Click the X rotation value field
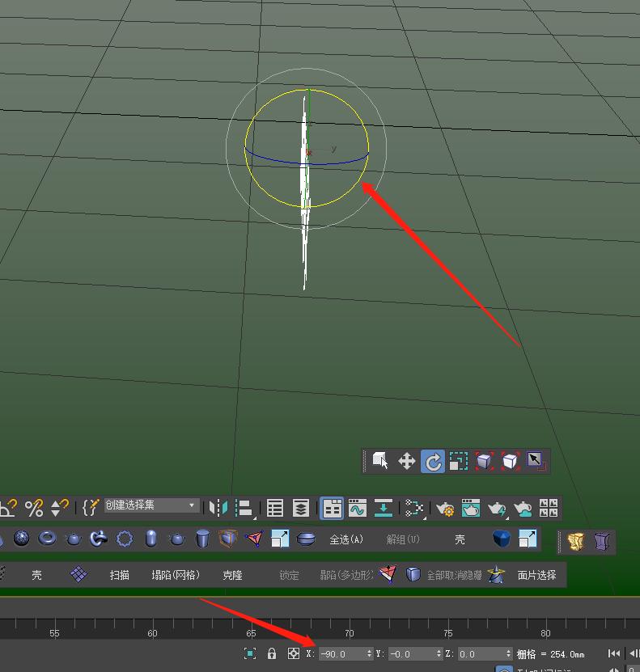The width and height of the screenshot is (640, 672). (x=342, y=654)
